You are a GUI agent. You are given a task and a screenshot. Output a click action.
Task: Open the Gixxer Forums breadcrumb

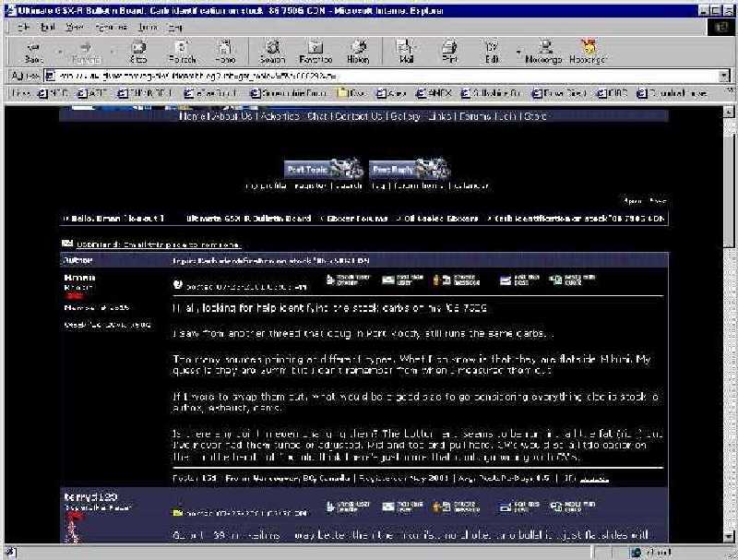click(357, 219)
